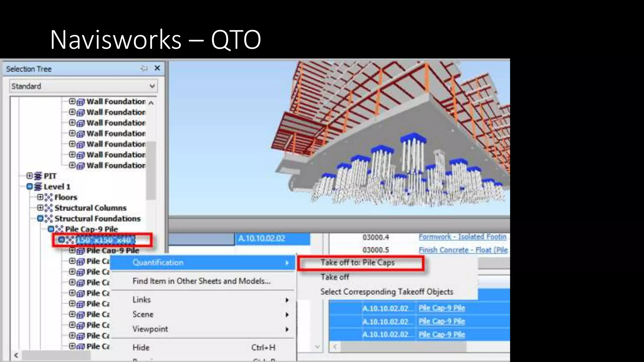Select item code 03000.4
Viewport: 644px width, 362px height.
[375, 237]
